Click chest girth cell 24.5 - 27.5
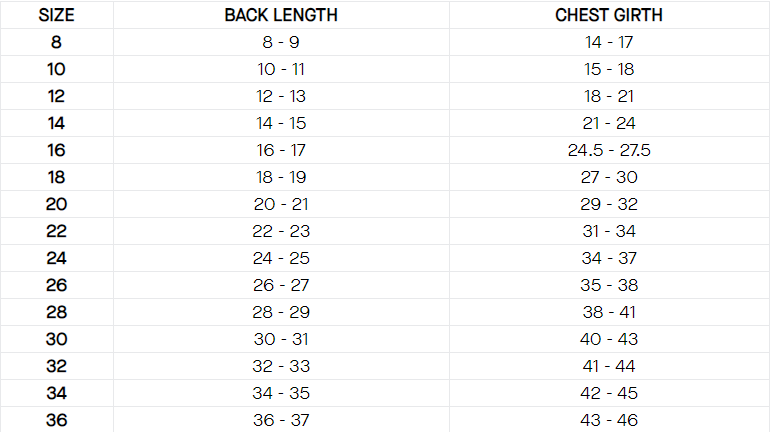770x432 pixels. (x=609, y=150)
